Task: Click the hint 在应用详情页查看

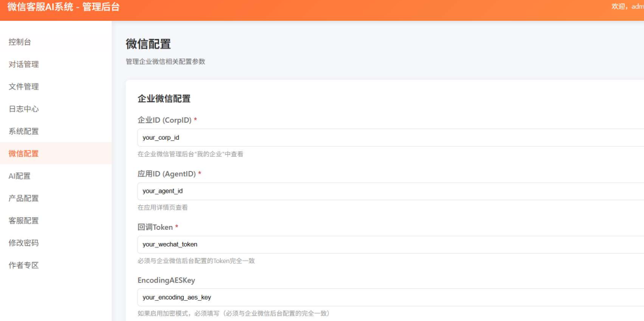Action: pos(163,208)
